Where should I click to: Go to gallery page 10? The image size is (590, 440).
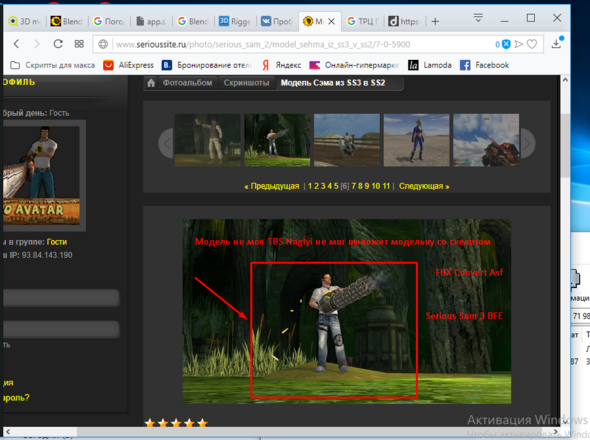[x=376, y=186]
